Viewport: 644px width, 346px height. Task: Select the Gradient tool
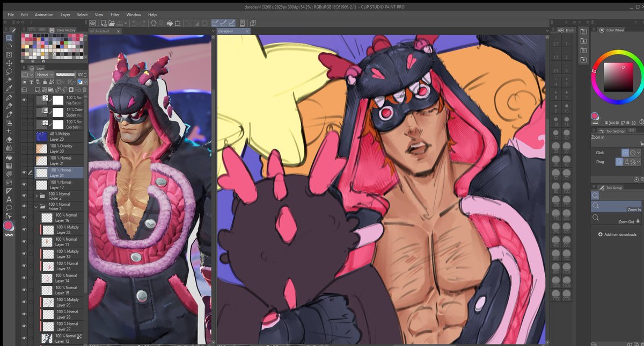9,165
